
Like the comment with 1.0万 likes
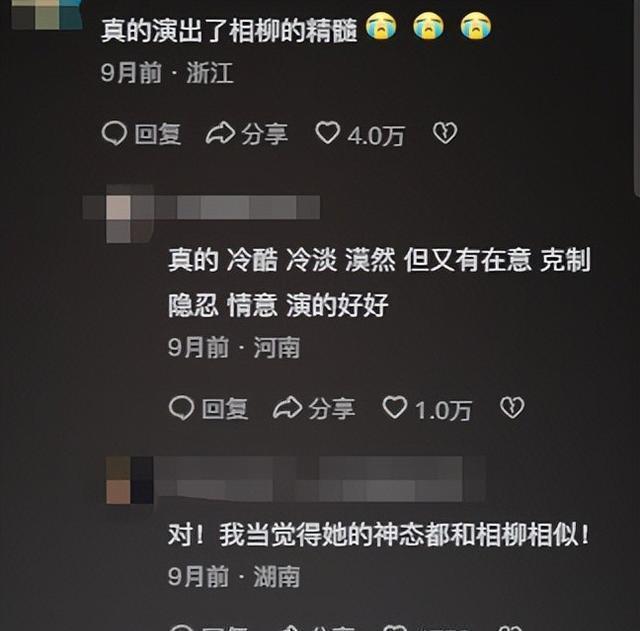click(x=395, y=407)
